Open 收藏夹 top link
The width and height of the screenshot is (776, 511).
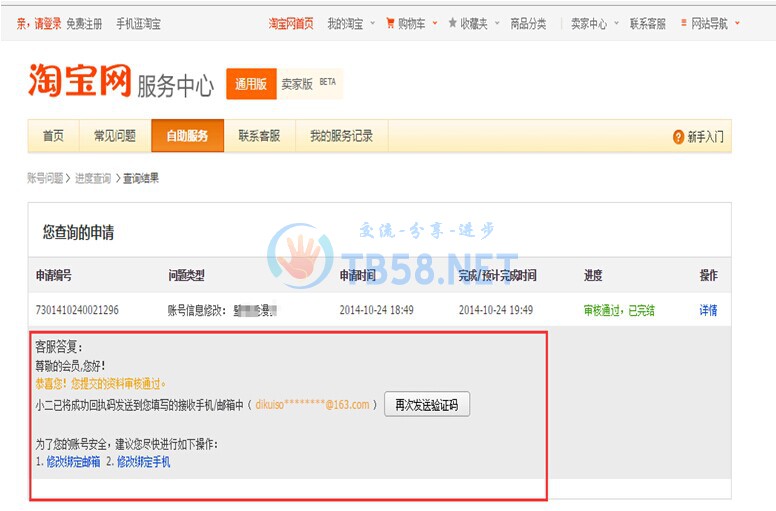point(474,23)
